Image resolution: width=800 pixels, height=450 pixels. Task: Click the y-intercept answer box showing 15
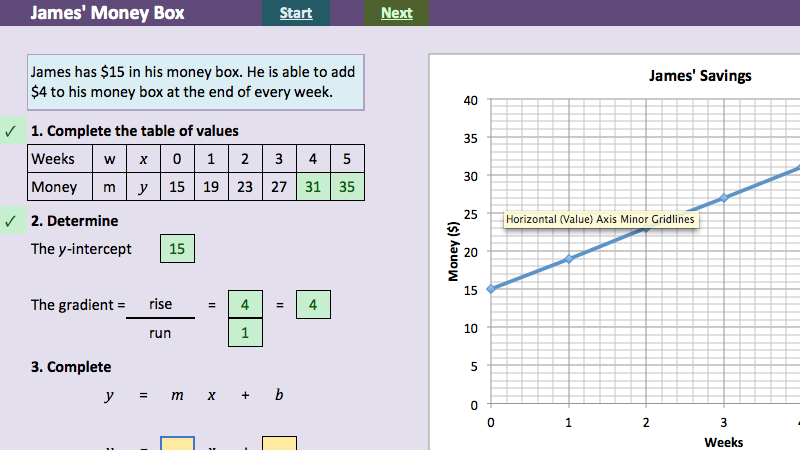coord(177,249)
